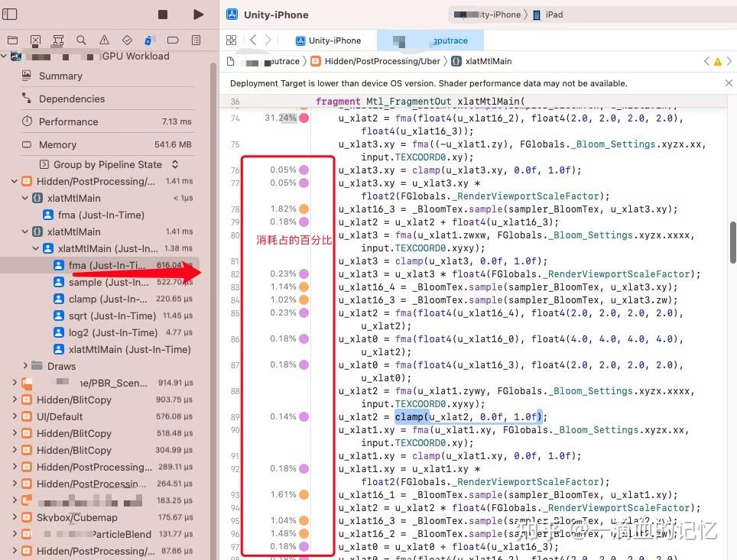Dismiss the Deployment Target warning banner
This screenshot has height=560, width=737.
(x=729, y=83)
